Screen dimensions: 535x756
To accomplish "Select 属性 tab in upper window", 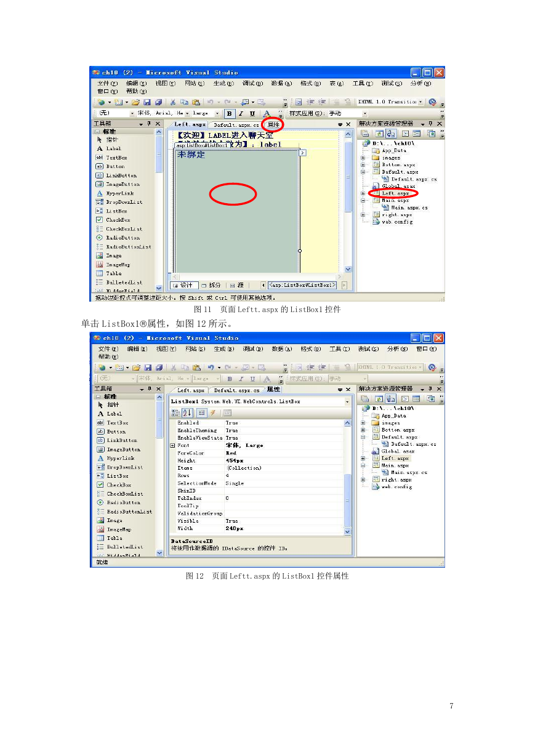I will pyautogui.click(x=273, y=124).
